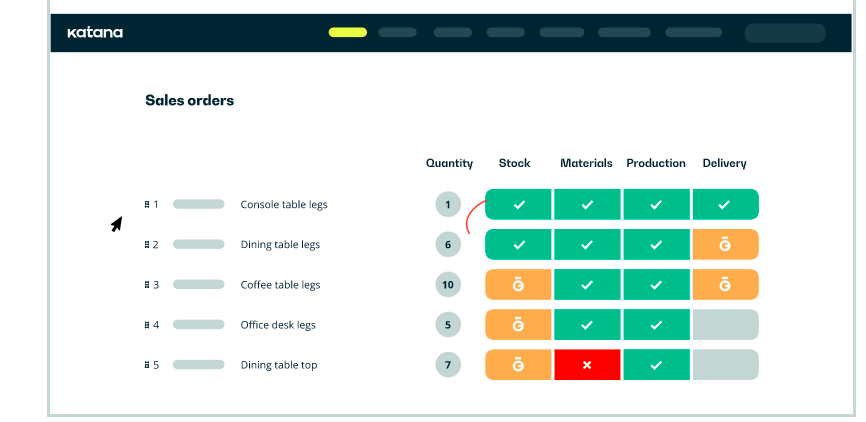Select the highlighted yellow navigation tab
Image resolution: width=866 pixels, height=422 pixels.
coord(347,32)
